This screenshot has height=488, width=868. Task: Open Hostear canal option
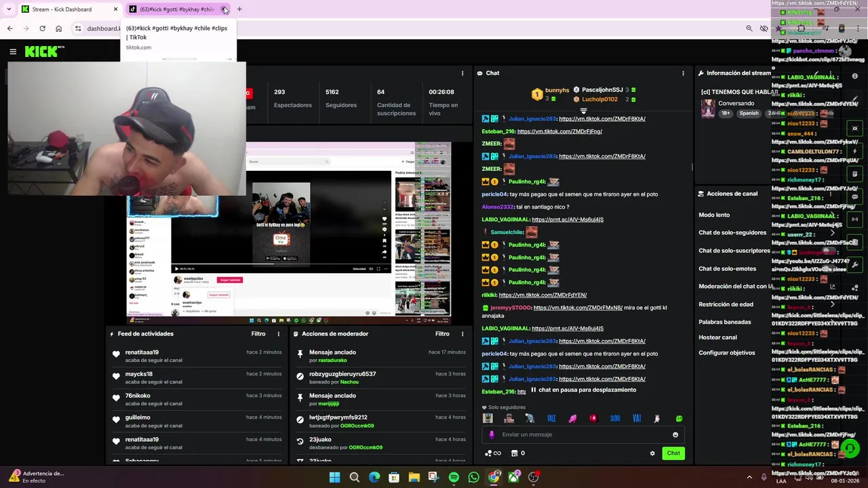pos(717,338)
